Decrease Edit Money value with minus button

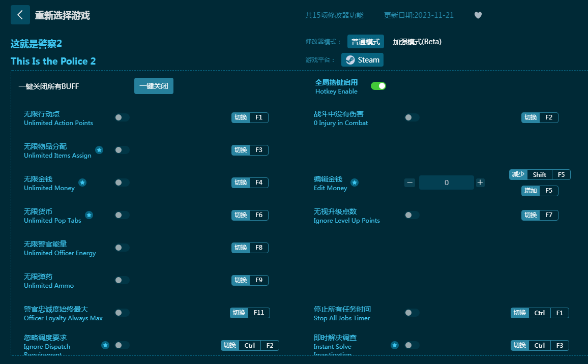pyautogui.click(x=409, y=183)
